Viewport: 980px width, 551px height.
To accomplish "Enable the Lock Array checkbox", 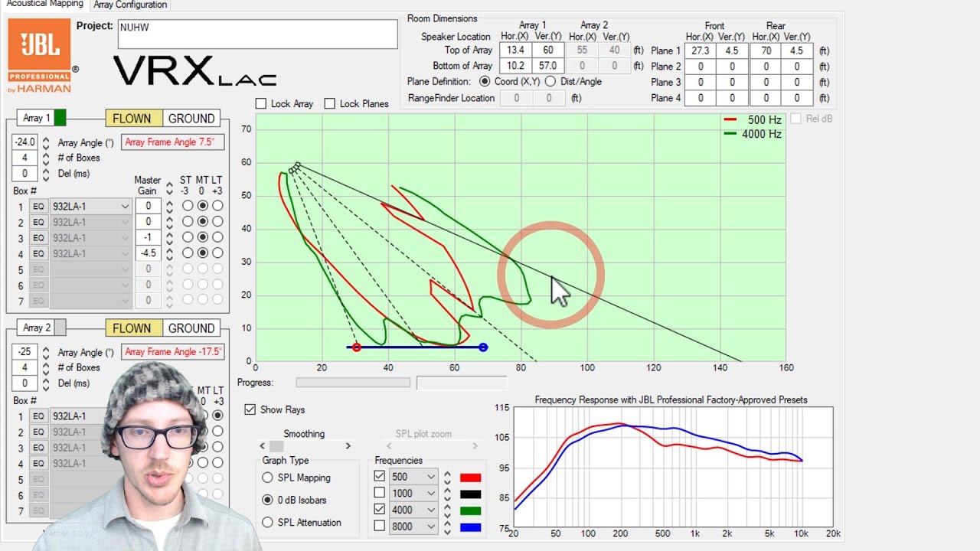I will click(x=261, y=104).
